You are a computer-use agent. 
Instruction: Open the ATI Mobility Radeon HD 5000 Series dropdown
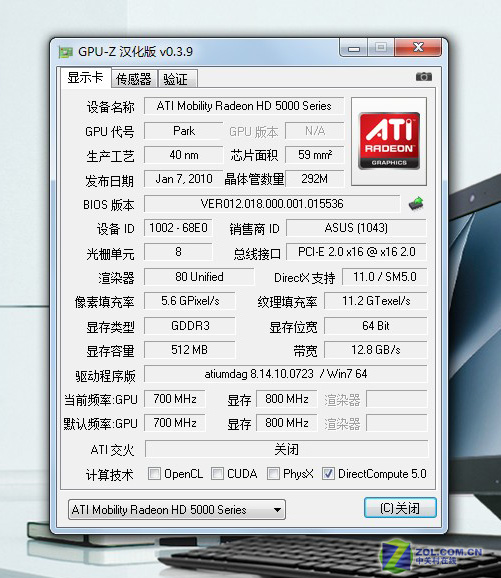(177, 510)
